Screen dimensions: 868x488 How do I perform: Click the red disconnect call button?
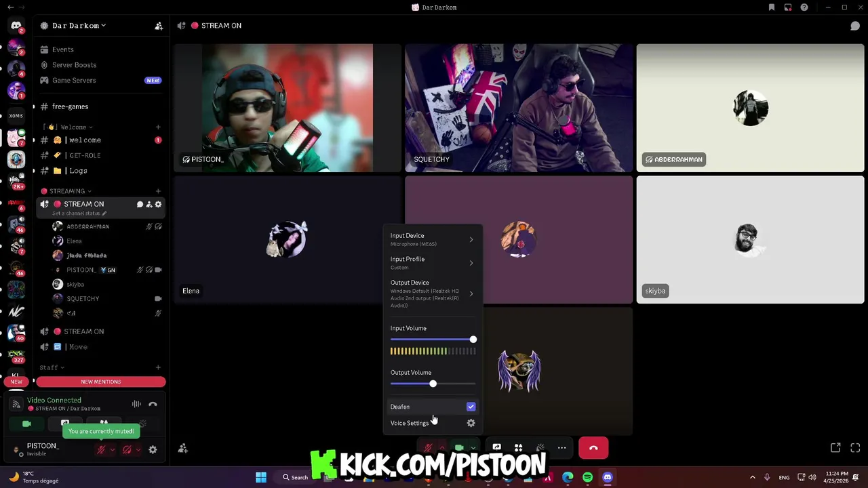(593, 448)
